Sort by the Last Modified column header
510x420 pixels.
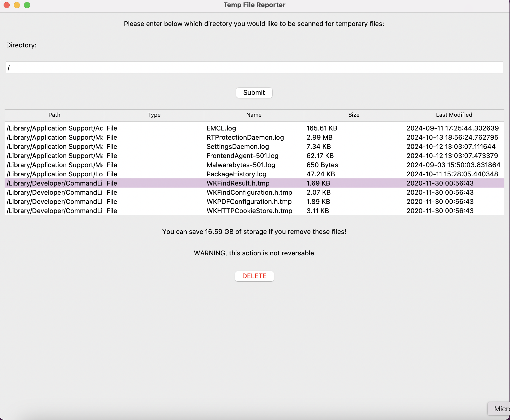454,115
